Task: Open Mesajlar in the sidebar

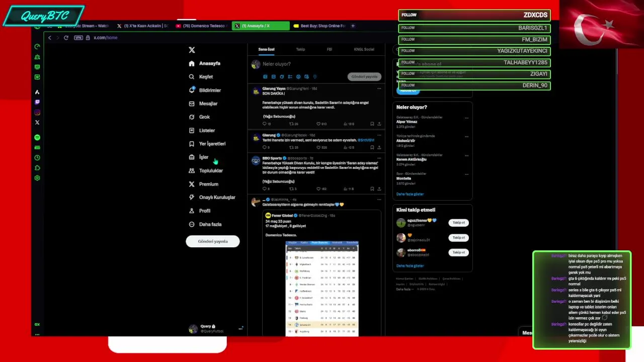Action: 203,104
